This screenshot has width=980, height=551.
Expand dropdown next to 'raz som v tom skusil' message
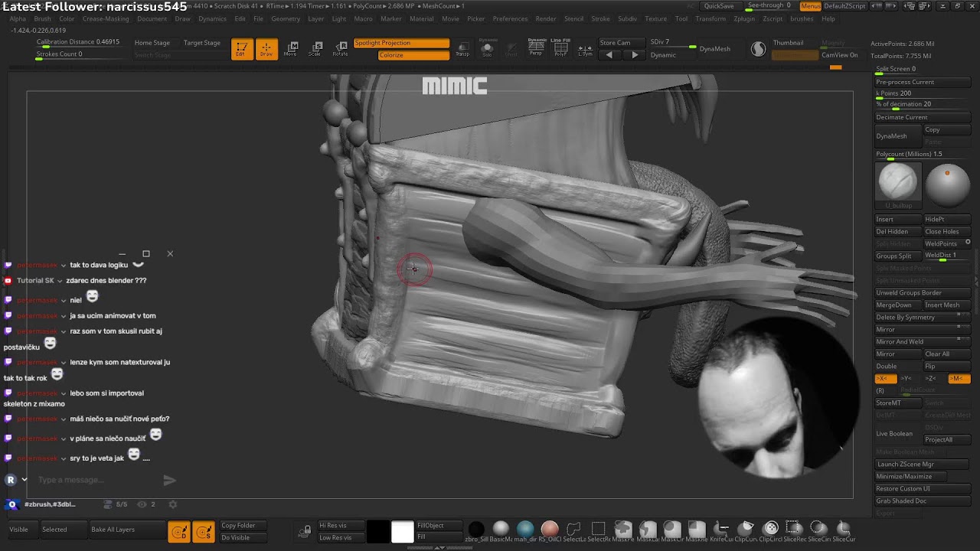click(64, 331)
